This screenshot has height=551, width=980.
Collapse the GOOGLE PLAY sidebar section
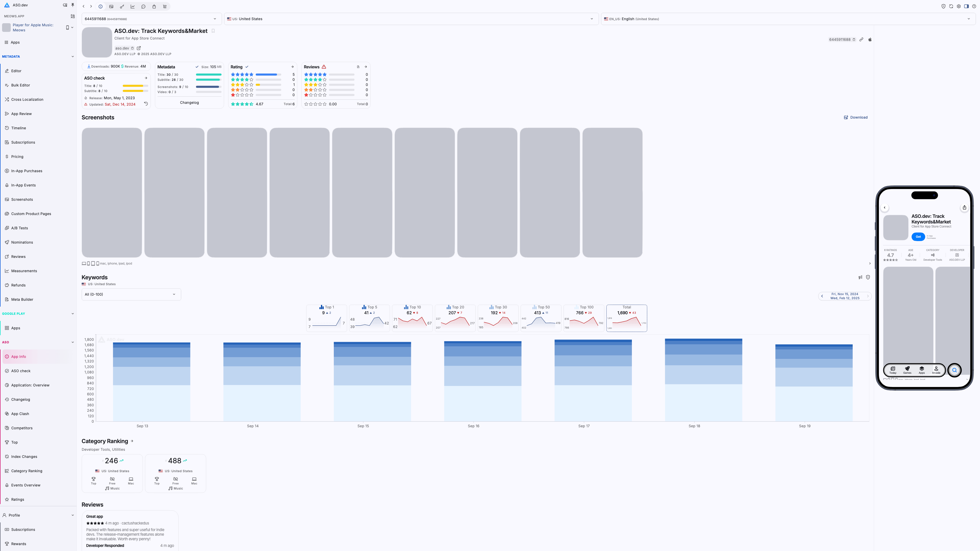click(73, 314)
